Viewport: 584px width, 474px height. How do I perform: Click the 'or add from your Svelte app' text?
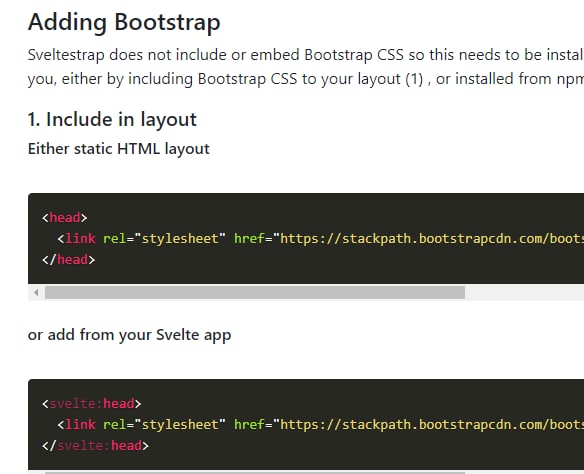coord(129,335)
